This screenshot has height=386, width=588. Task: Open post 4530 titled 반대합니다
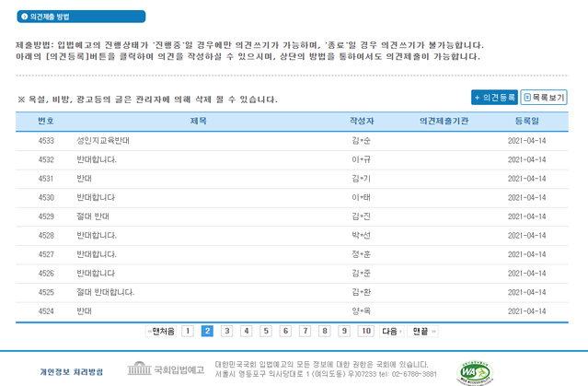(96, 197)
